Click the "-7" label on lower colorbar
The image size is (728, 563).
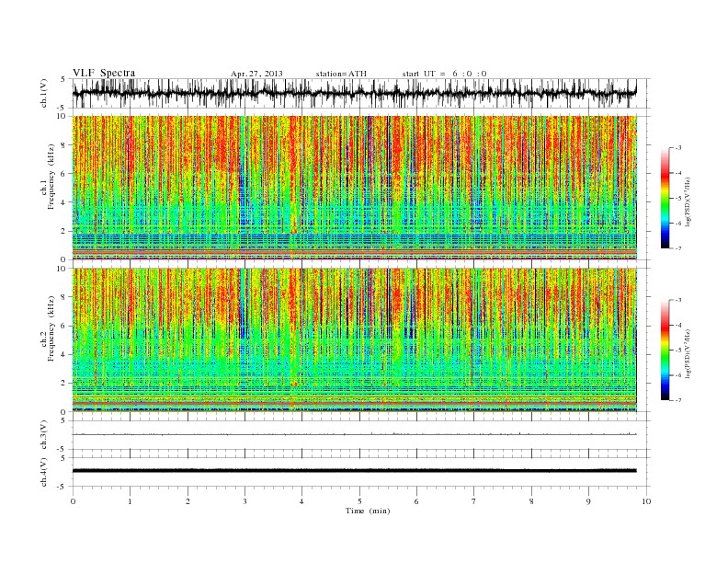[678, 400]
